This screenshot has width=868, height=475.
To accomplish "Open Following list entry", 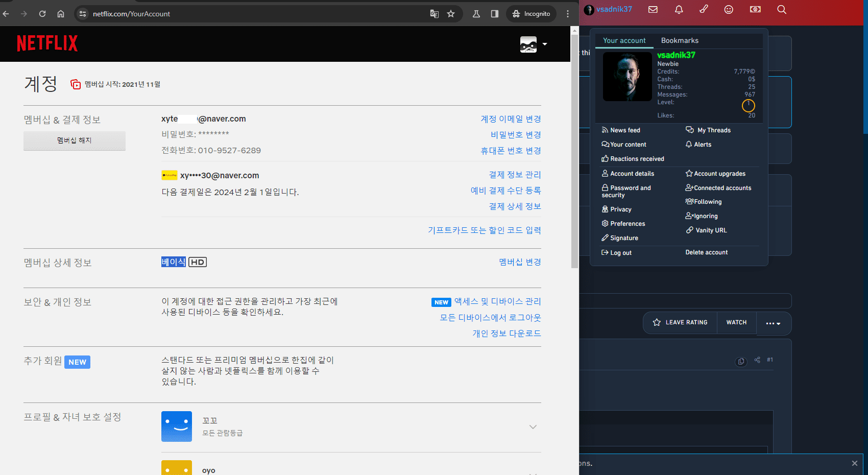I will pos(704,202).
